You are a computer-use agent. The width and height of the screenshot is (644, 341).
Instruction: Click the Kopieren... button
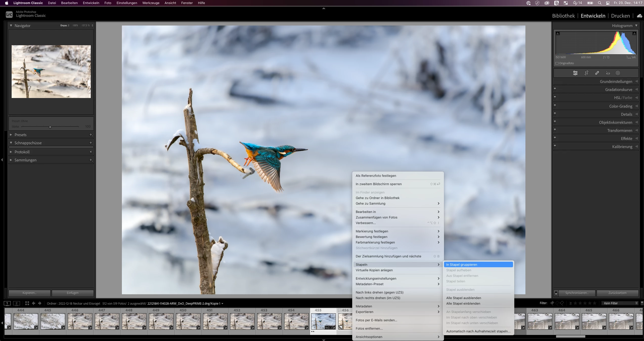(29, 293)
